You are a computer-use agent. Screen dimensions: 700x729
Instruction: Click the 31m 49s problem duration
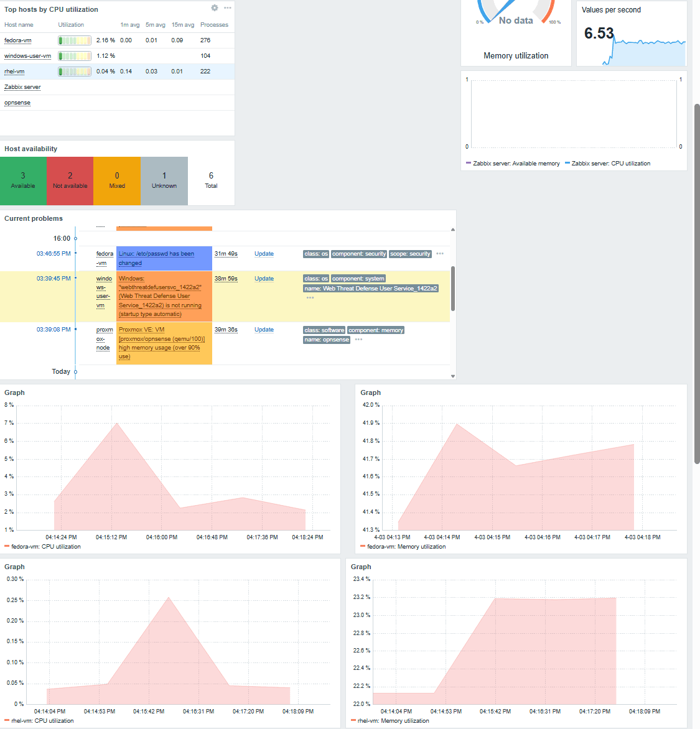pyautogui.click(x=226, y=254)
